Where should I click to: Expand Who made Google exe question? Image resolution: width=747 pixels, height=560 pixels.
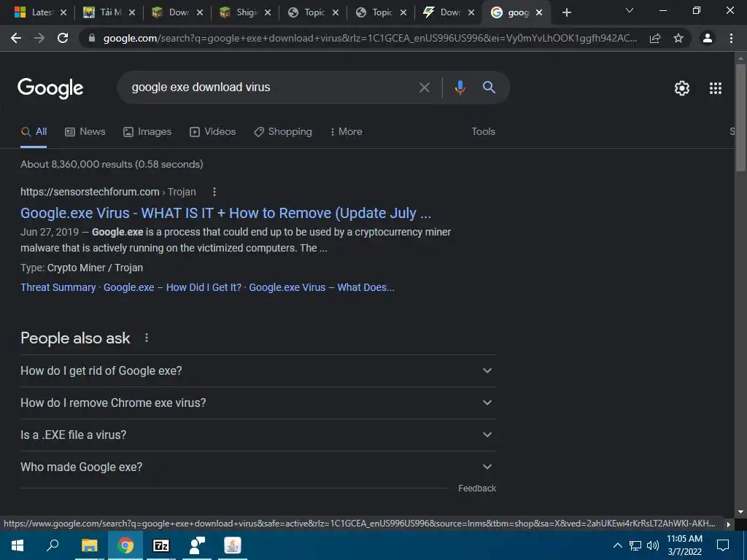[258, 467]
